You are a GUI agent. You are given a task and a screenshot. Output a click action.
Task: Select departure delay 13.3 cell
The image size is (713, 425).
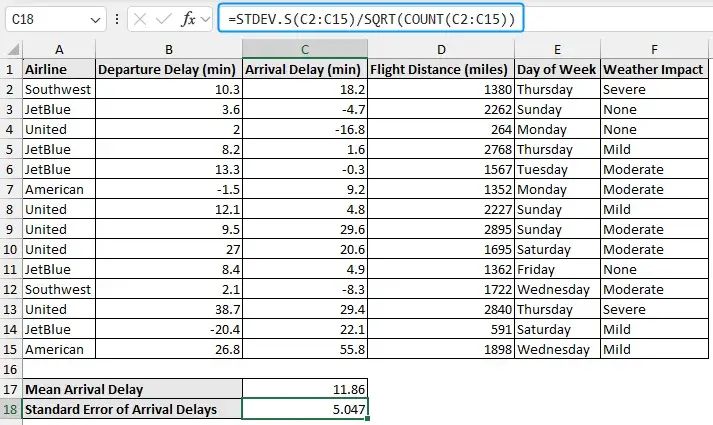coord(169,169)
